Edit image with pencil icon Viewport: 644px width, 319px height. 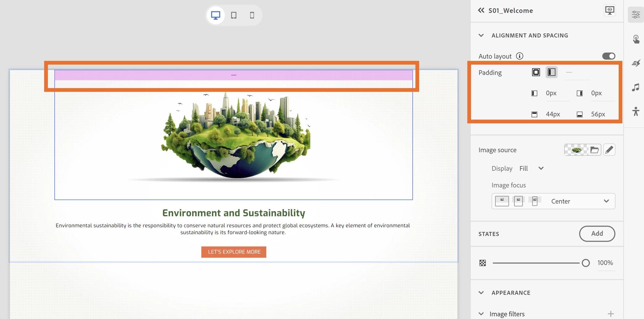pos(609,150)
